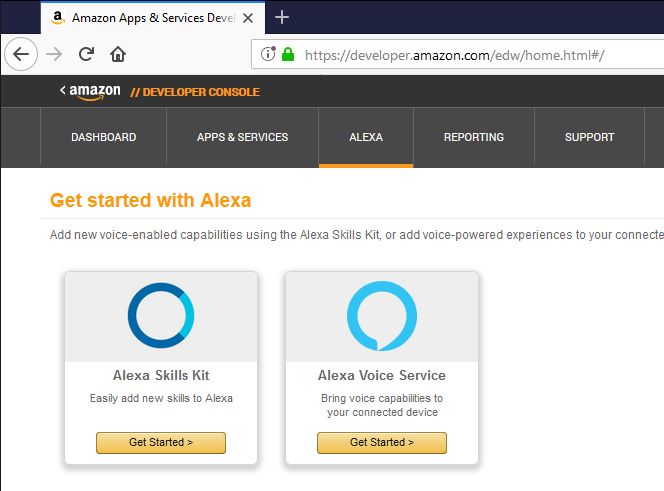This screenshot has width=664, height=491.
Task: Click the URL address bar field
Action: click(x=480, y=55)
